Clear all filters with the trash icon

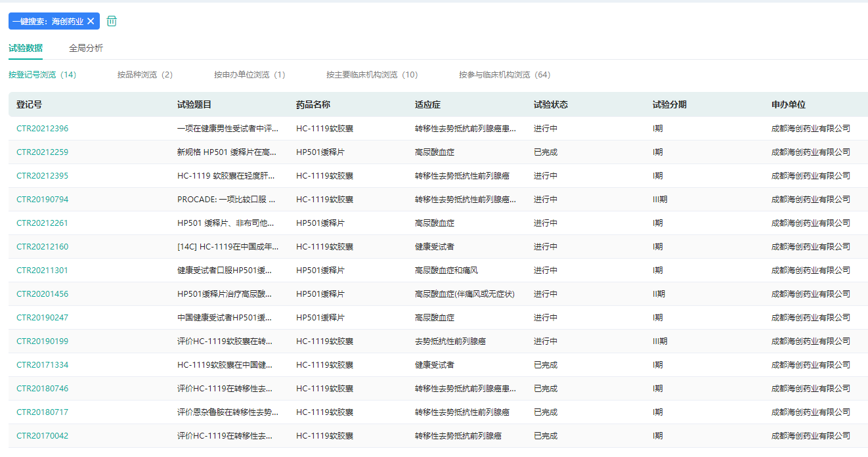tap(112, 21)
